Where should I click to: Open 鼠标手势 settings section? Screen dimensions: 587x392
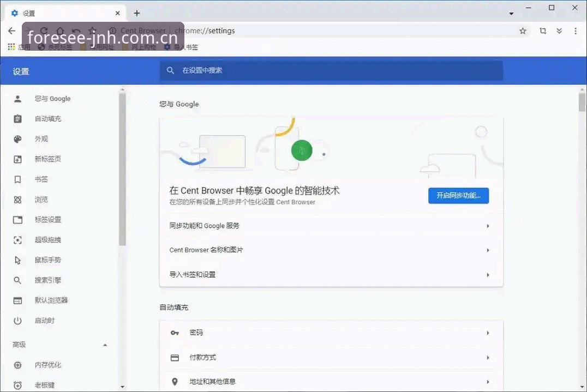(x=48, y=260)
